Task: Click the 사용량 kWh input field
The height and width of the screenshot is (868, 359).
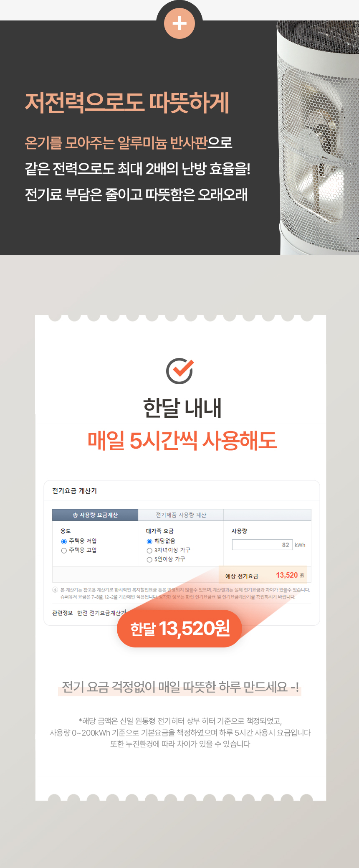Action: point(262,545)
